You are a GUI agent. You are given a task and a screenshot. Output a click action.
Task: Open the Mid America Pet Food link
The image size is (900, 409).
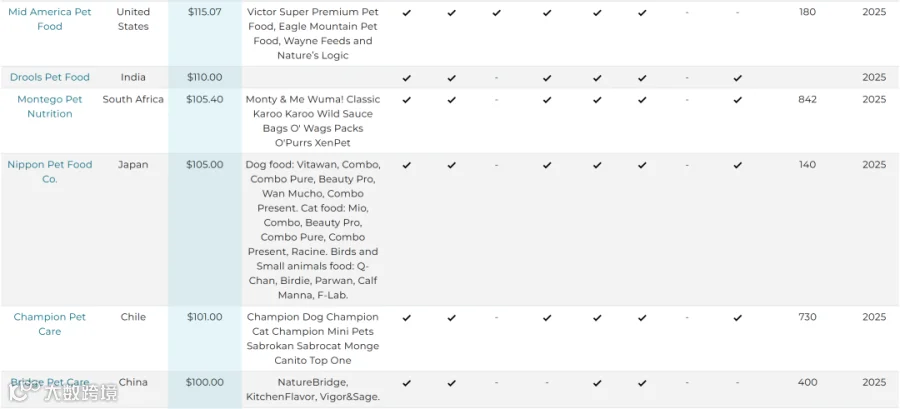(x=49, y=19)
